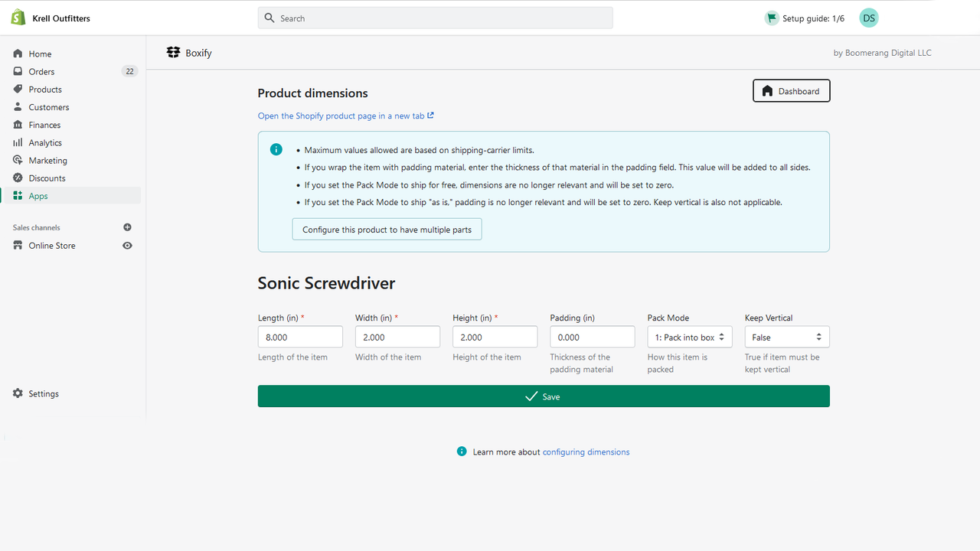This screenshot has height=551, width=980.
Task: Check the Setup guide 1/6 progress indicator
Action: tap(804, 18)
